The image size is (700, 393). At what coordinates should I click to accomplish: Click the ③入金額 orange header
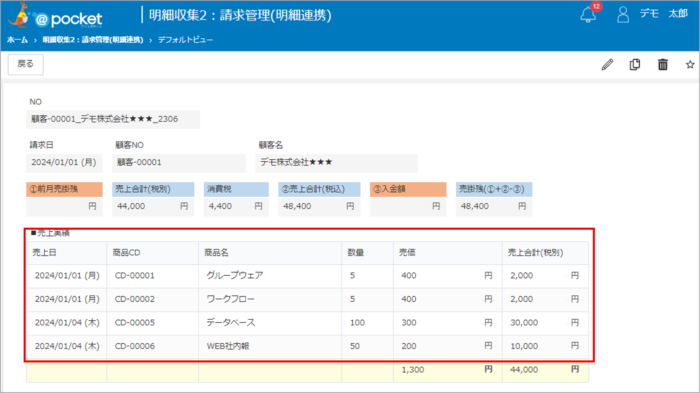(x=408, y=189)
